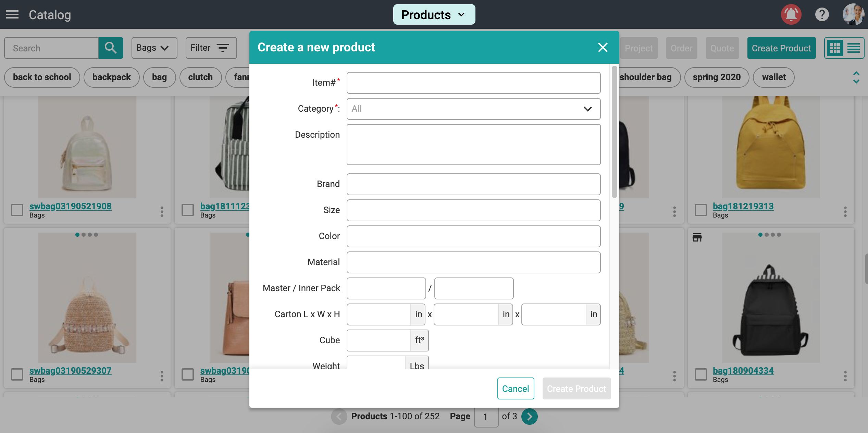The image size is (868, 433).
Task: Go to next page of products
Action: coord(530,417)
